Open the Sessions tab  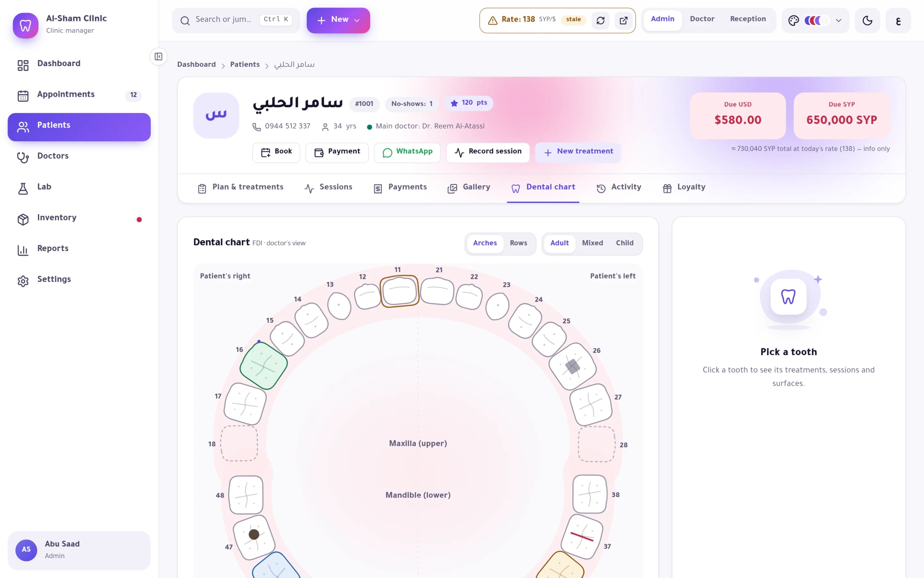pos(328,187)
